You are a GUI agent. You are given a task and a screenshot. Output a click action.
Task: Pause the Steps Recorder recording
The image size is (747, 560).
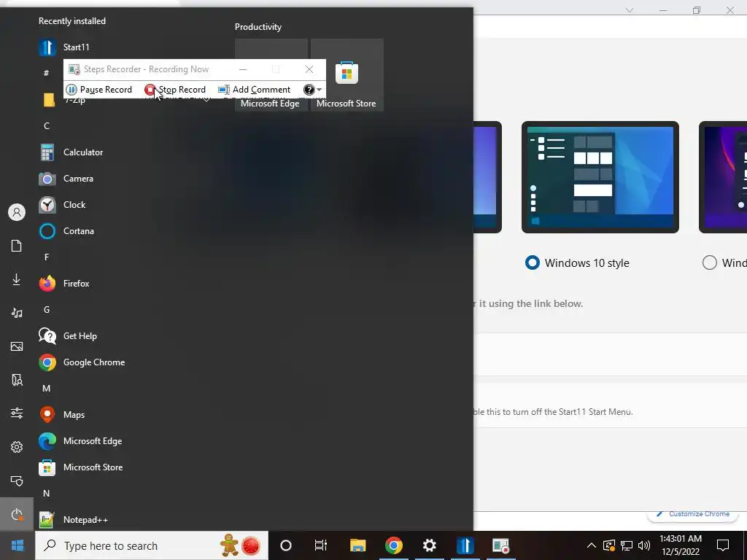pos(99,90)
